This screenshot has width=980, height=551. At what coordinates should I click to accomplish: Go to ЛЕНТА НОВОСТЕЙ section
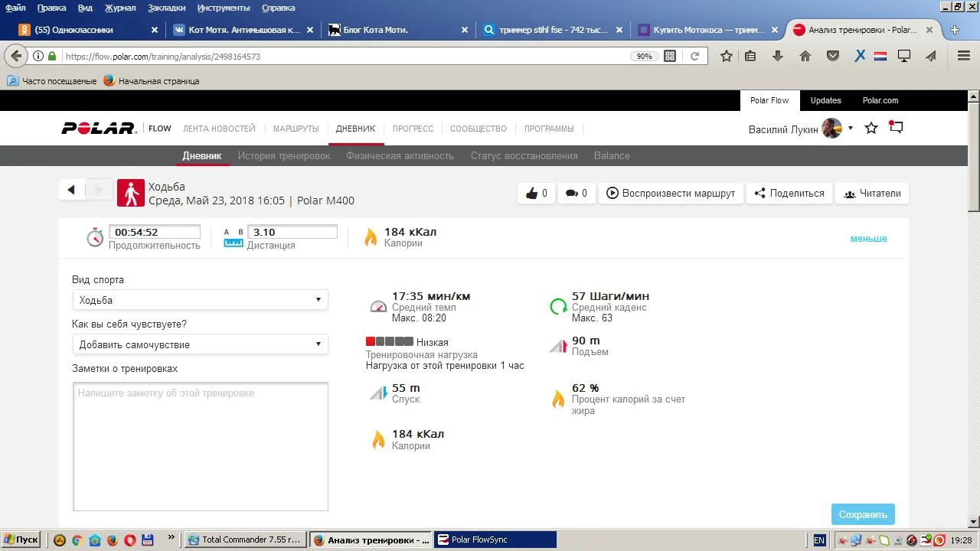[219, 129]
